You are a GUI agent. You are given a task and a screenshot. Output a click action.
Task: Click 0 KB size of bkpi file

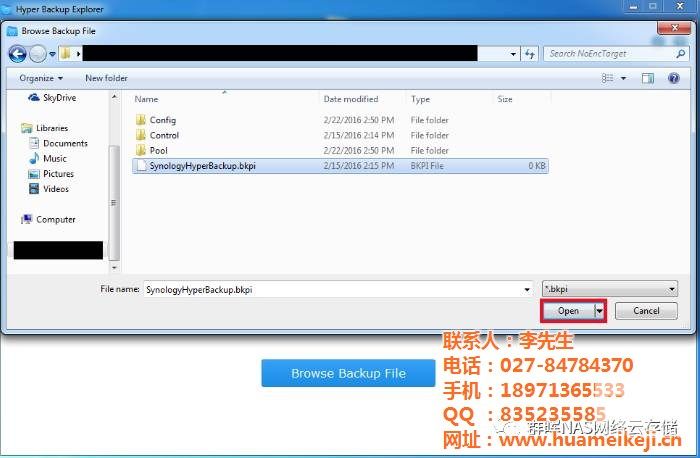(x=537, y=166)
